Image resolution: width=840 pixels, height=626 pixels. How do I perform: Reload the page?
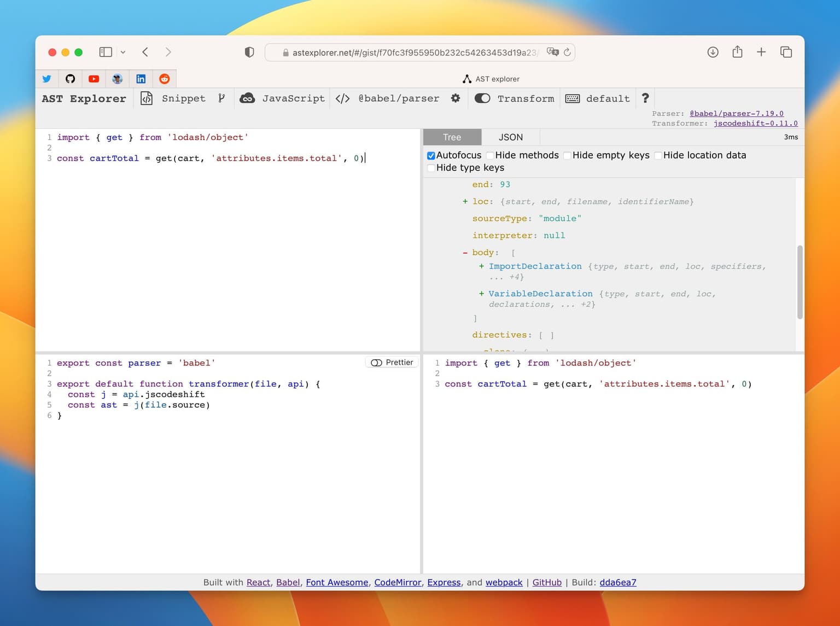point(567,52)
